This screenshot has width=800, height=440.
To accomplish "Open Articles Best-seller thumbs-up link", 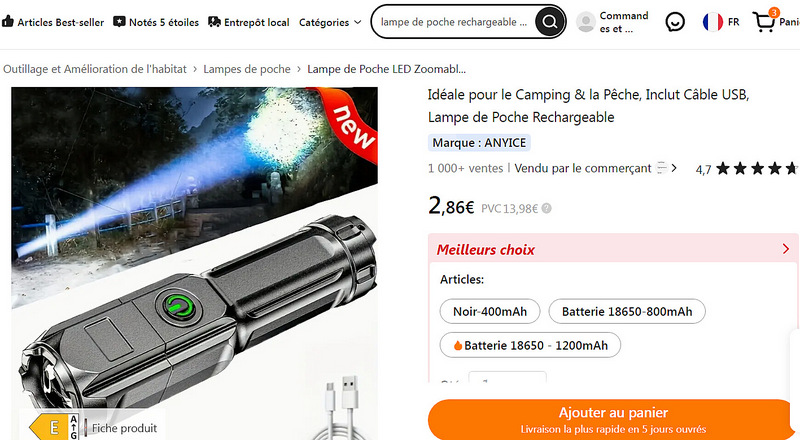I will 53,22.
